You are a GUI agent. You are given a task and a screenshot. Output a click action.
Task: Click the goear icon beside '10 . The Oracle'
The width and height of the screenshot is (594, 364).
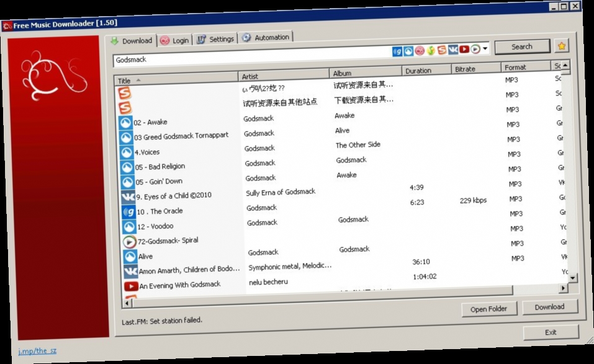click(129, 212)
